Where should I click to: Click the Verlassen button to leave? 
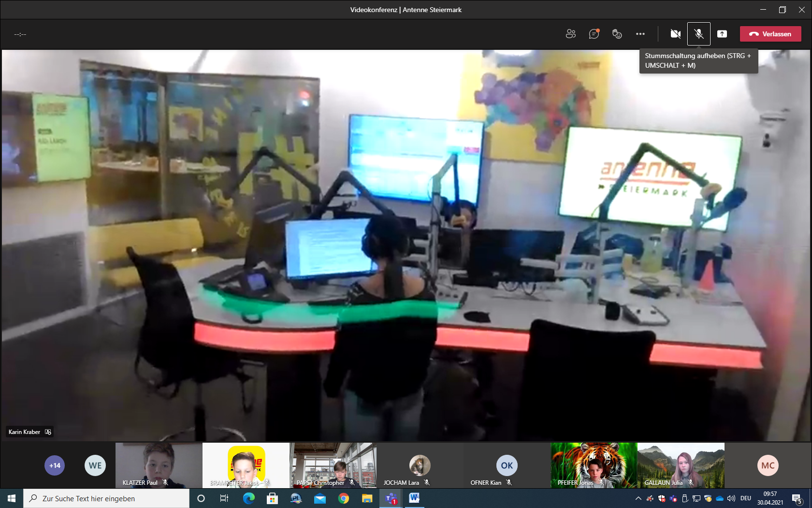pos(770,34)
